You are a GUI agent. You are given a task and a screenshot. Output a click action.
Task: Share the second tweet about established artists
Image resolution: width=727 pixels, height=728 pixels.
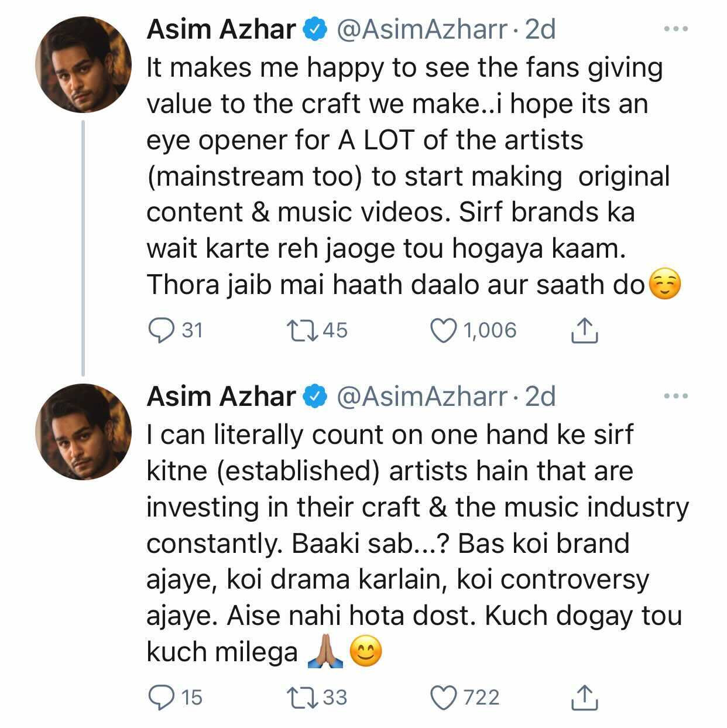584,697
